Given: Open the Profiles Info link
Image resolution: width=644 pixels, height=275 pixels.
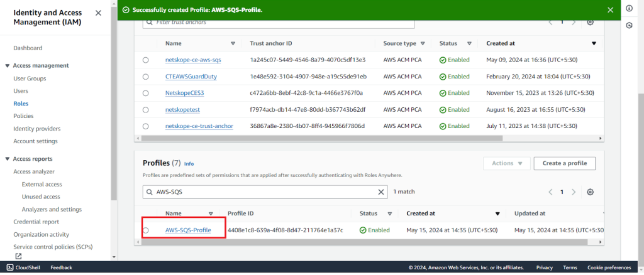Looking at the screenshot, I should (189, 164).
